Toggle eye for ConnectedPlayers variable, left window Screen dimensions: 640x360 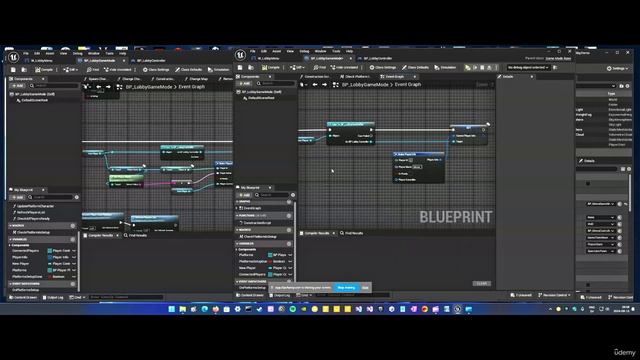click(74, 251)
